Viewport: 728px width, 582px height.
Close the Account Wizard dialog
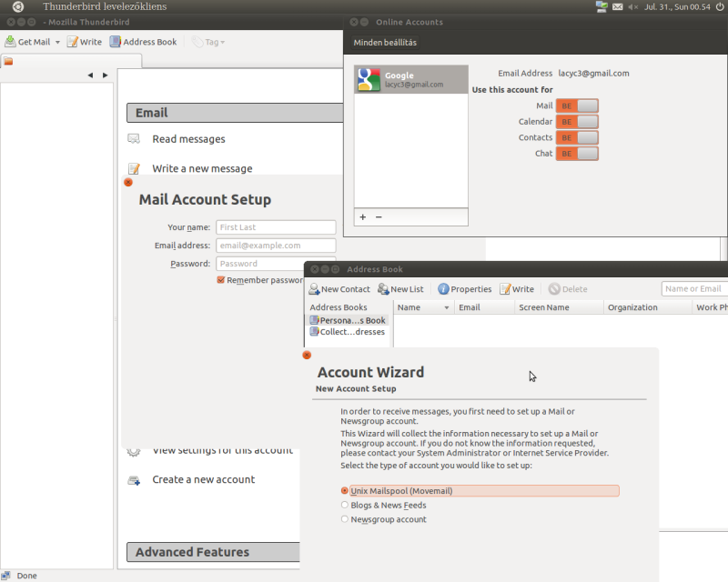307,355
